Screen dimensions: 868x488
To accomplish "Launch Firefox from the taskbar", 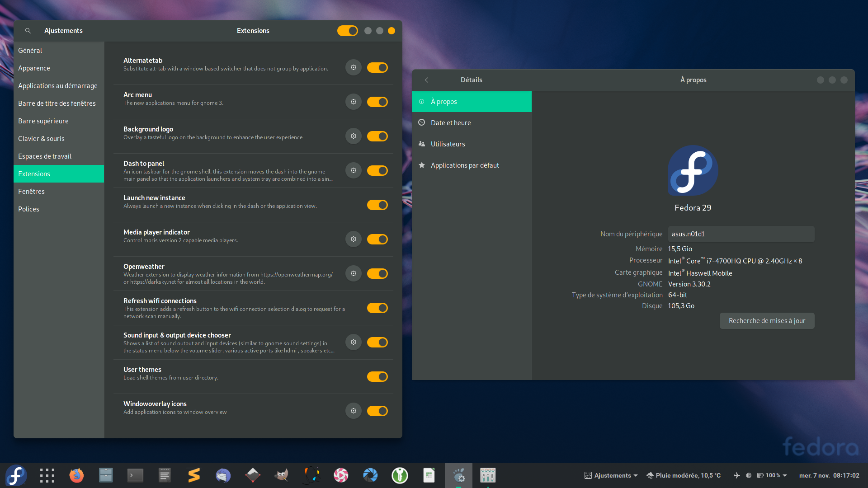I will coord(76,475).
